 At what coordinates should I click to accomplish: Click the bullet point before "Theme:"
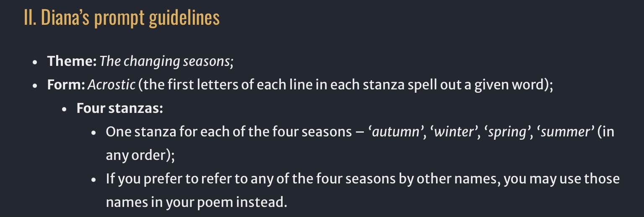pyautogui.click(x=35, y=62)
